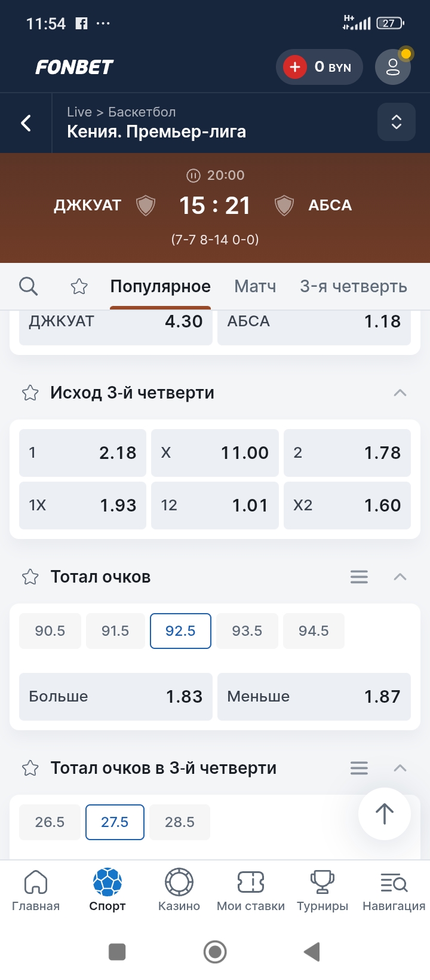
Task: Open Казино from bottom navigation
Action: point(179,890)
